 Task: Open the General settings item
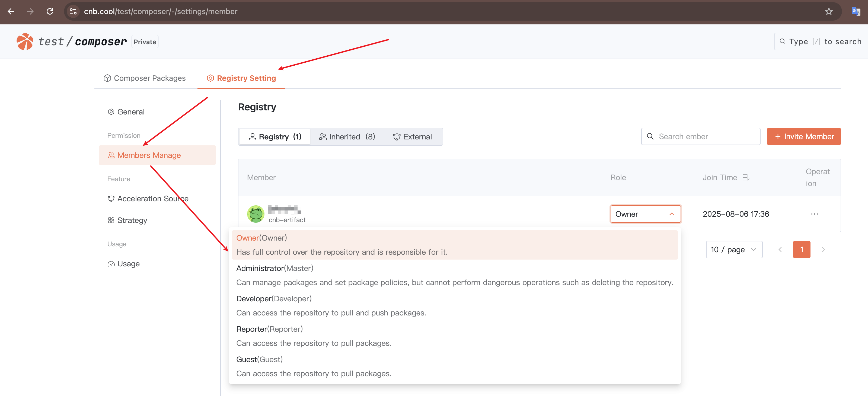coord(131,112)
